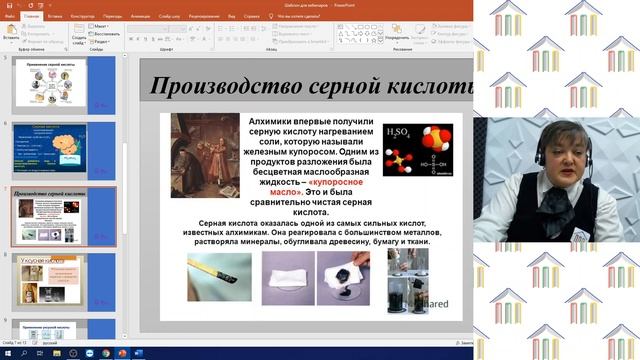
Task: Click the Вырезать cut command
Action: (33, 26)
